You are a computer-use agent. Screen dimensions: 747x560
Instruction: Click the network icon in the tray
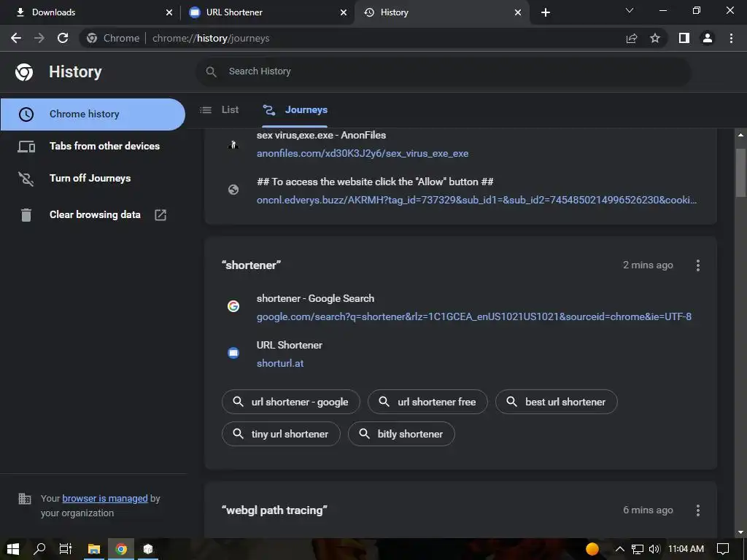637,549
